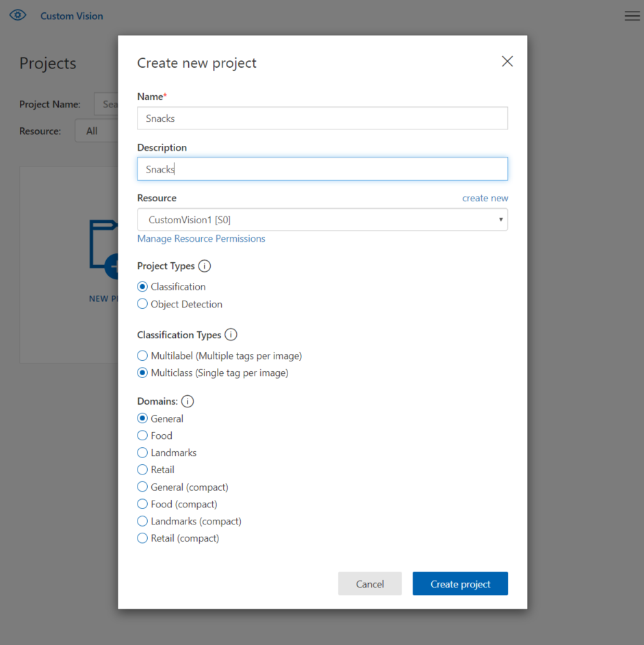The height and width of the screenshot is (645, 644).
Task: Choose the Retail (compact) domain
Action: coord(142,538)
